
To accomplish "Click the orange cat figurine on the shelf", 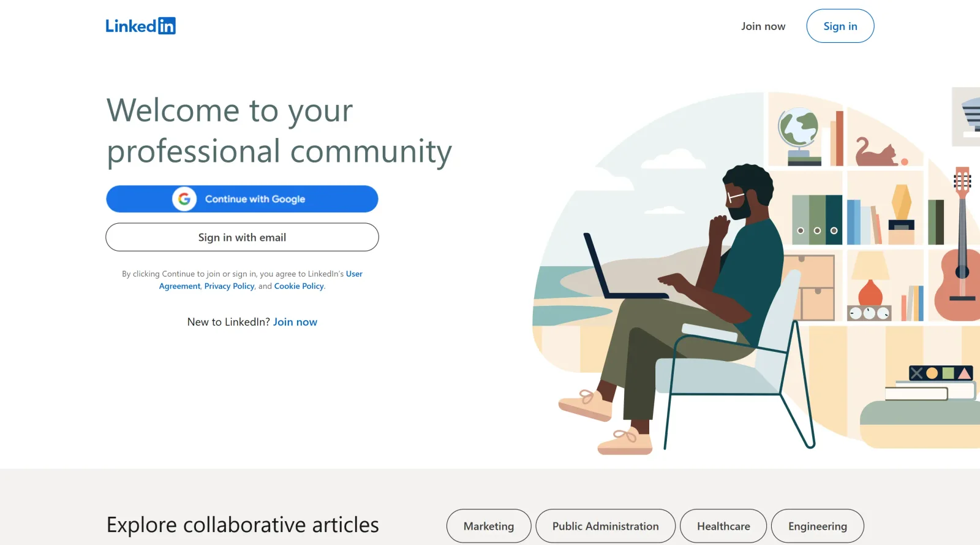I will [x=877, y=152].
